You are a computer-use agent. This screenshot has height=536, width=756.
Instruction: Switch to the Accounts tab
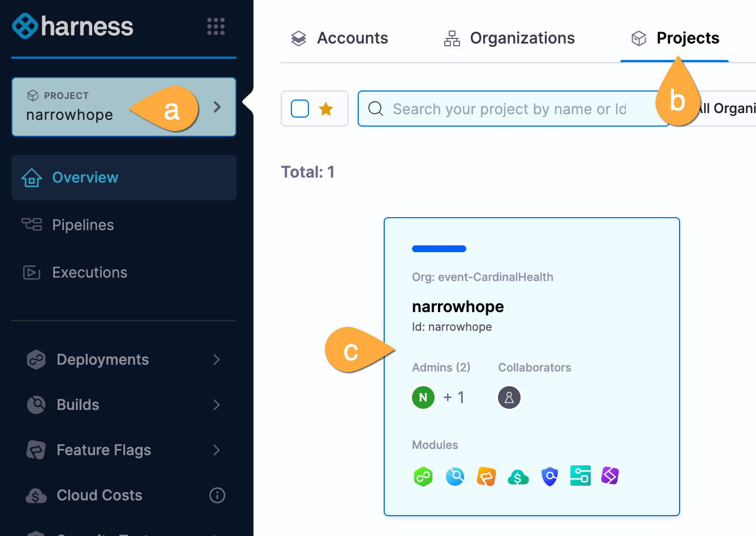[x=340, y=38]
